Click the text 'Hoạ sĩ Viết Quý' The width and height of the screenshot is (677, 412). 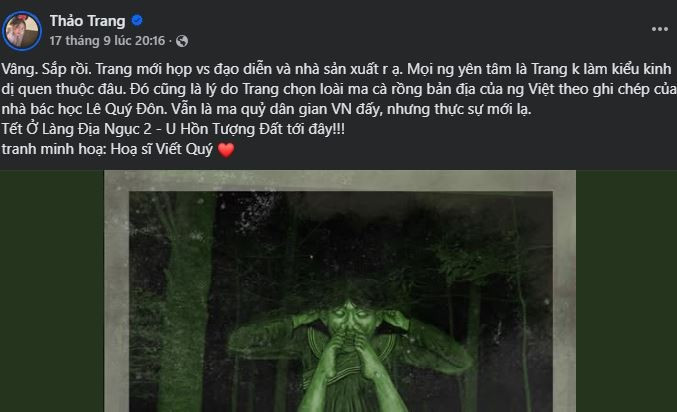(162, 149)
